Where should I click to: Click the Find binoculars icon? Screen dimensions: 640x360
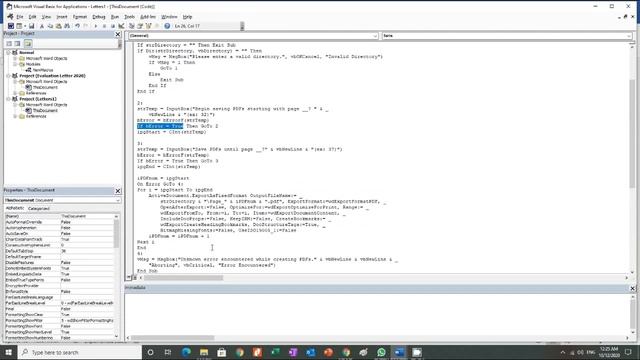click(67, 26)
